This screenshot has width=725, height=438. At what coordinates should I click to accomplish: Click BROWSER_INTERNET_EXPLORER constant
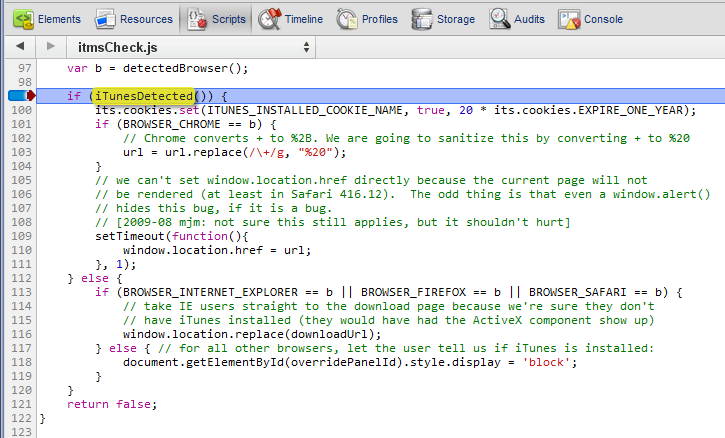[x=210, y=292]
